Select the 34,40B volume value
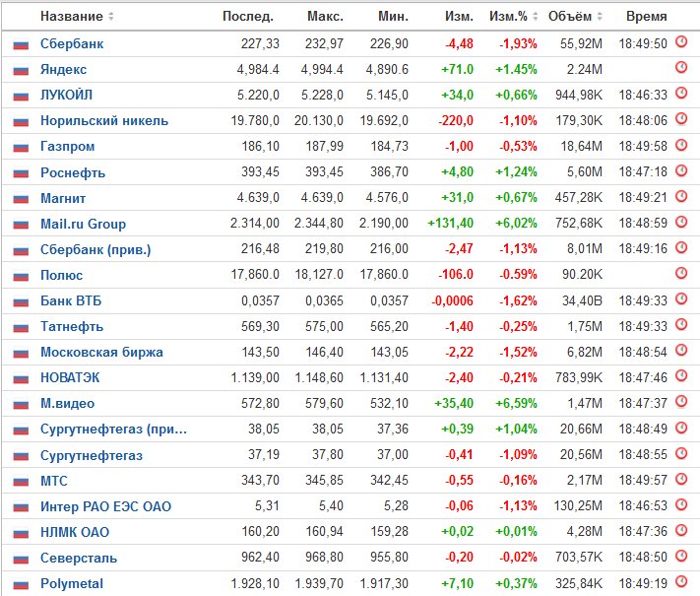The height and width of the screenshot is (596, 700). point(582,300)
